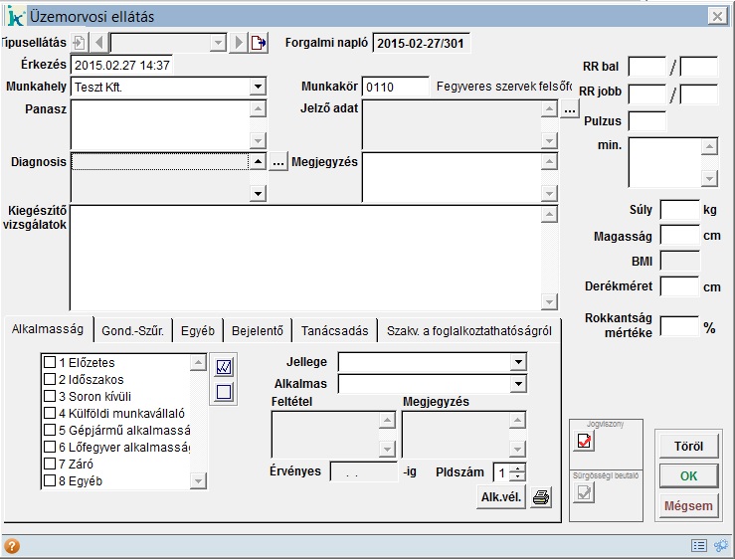
Task: Click the list view icon in the status bar
Action: [699, 546]
